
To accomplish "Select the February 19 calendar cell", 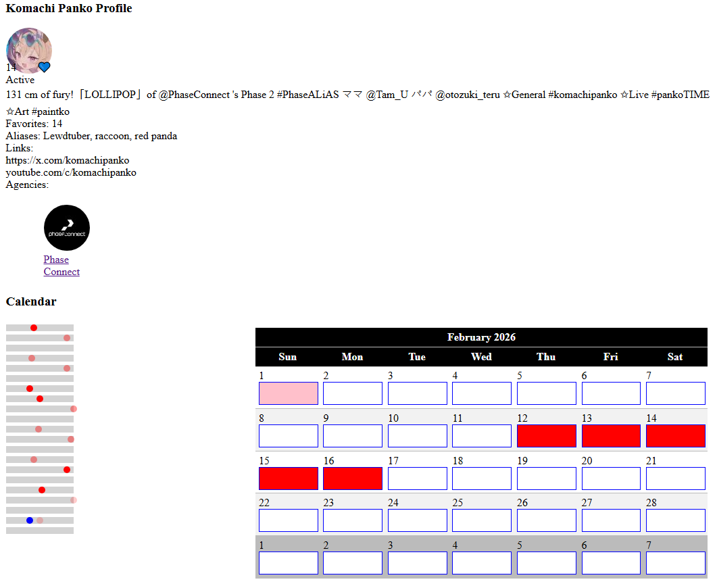I will tap(547, 479).
